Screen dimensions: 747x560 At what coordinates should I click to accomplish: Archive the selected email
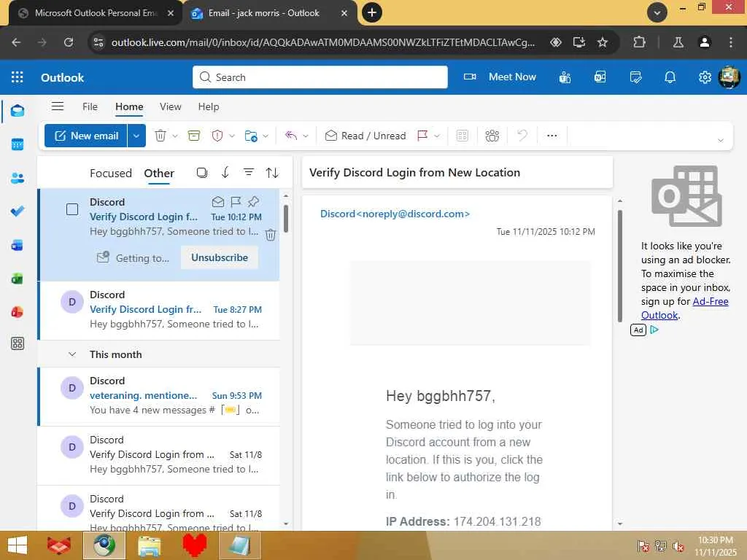click(194, 136)
